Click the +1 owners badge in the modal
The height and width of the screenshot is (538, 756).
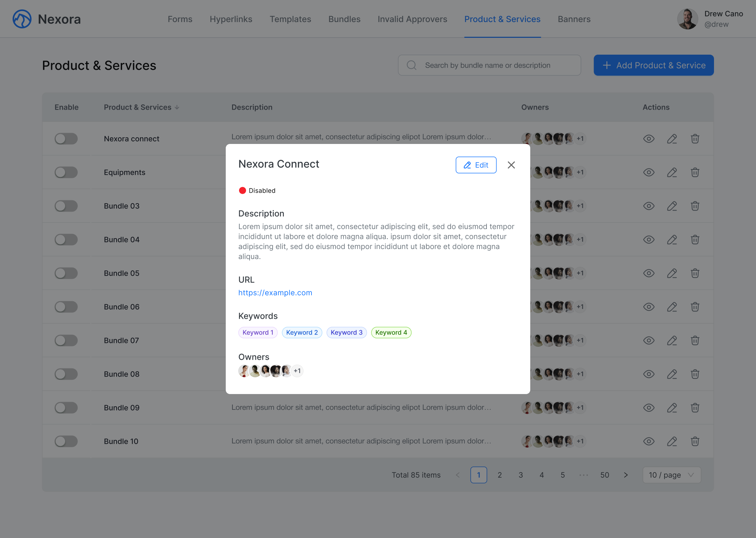tap(297, 371)
